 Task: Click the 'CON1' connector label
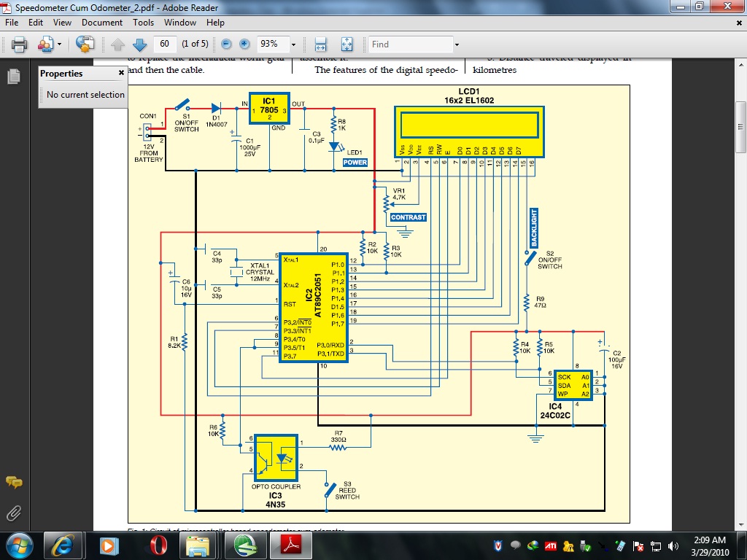pos(147,116)
